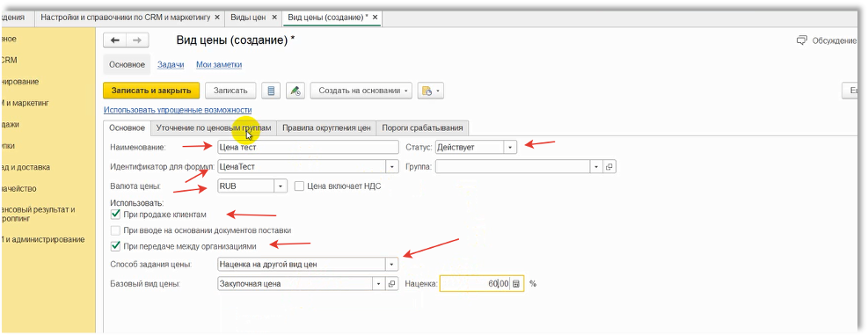
Task: Open the report list icon next to Записать
Action: point(271,91)
